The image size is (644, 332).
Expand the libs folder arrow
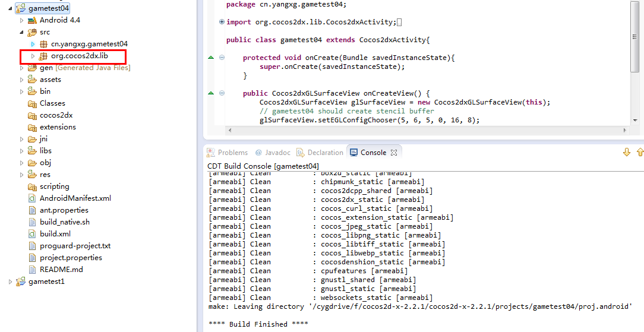point(22,151)
